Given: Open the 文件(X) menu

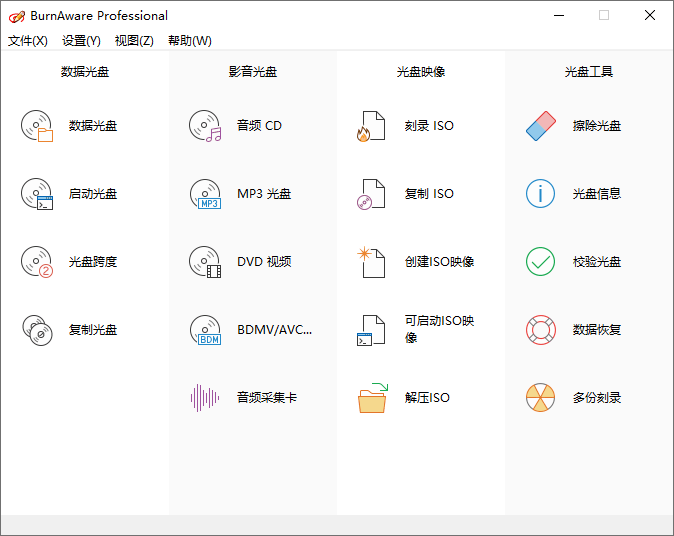Looking at the screenshot, I should [x=28, y=41].
